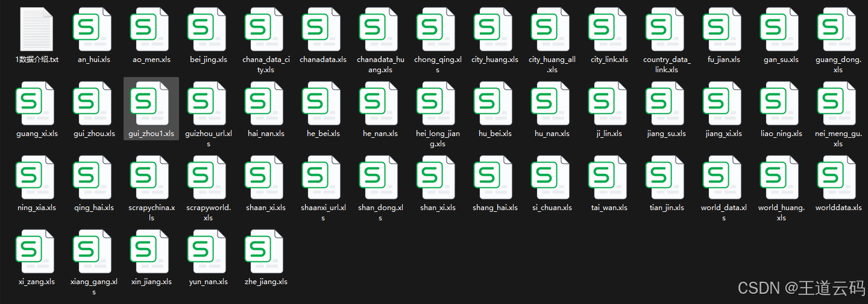Select hei_long_jiang.xls file icon

click(x=436, y=104)
